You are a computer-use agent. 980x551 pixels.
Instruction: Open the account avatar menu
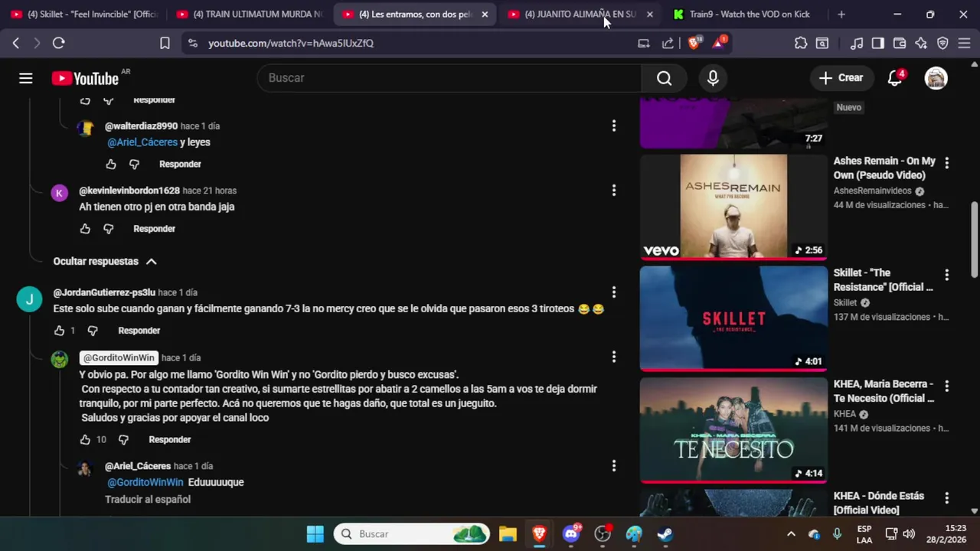coord(936,78)
